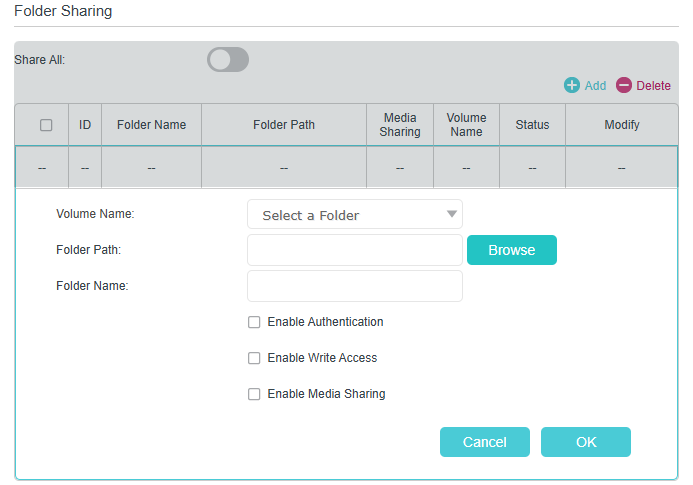Click the green plus Add icon
This screenshot has width=693, height=485.
click(x=571, y=85)
